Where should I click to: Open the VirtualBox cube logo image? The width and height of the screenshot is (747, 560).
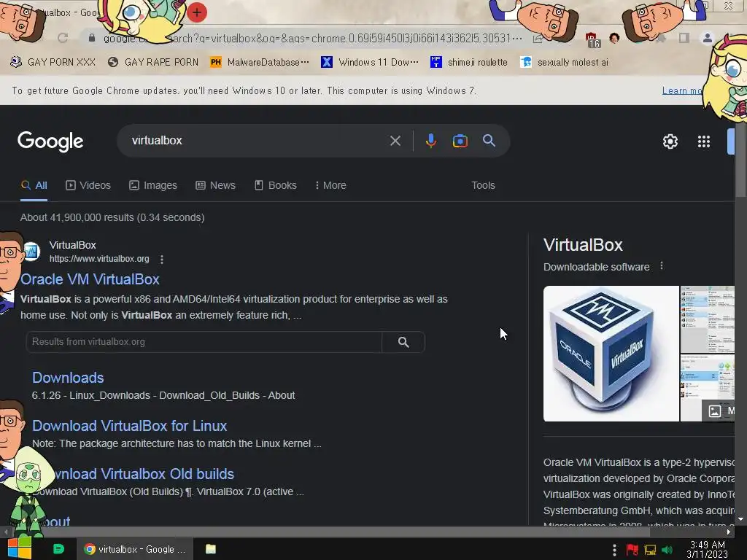pyautogui.click(x=611, y=354)
